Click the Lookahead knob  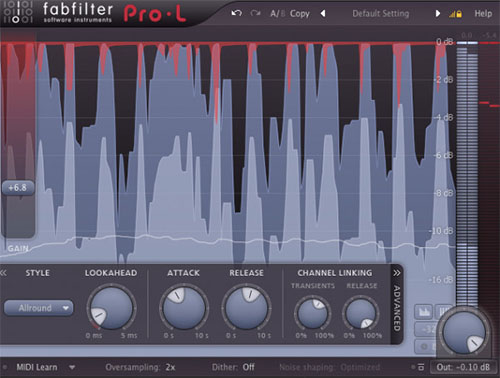point(111,308)
